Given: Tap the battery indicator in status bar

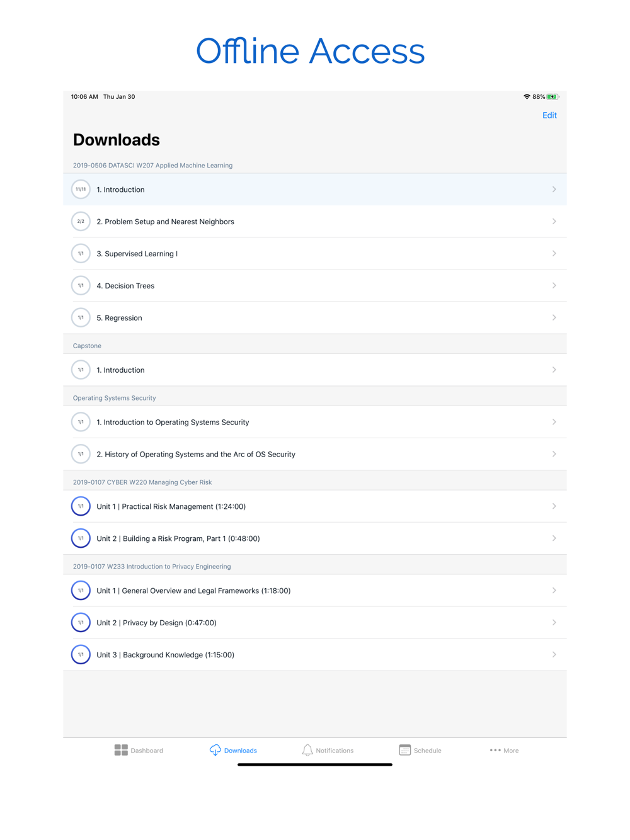Looking at the screenshot, I should point(553,97).
